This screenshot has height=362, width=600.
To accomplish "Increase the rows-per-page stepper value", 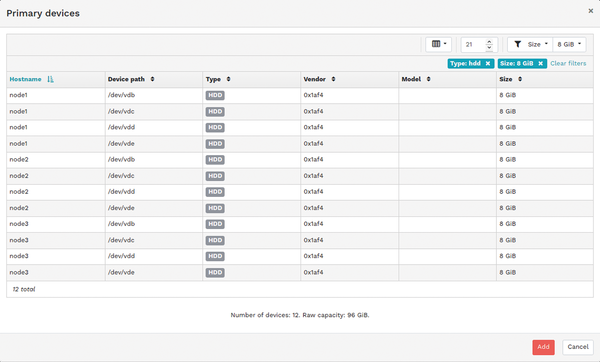I will tap(489, 42).
